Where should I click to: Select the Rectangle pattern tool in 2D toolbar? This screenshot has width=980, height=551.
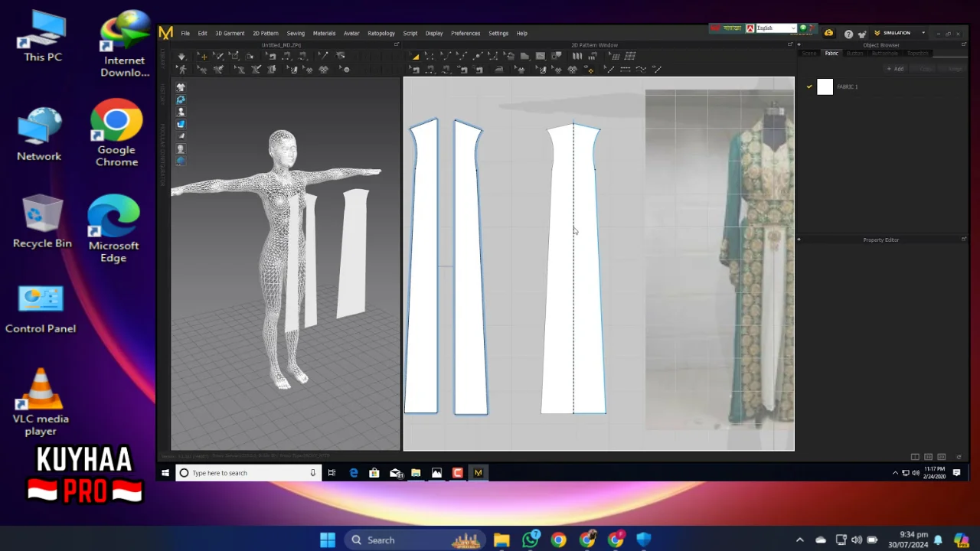click(541, 56)
